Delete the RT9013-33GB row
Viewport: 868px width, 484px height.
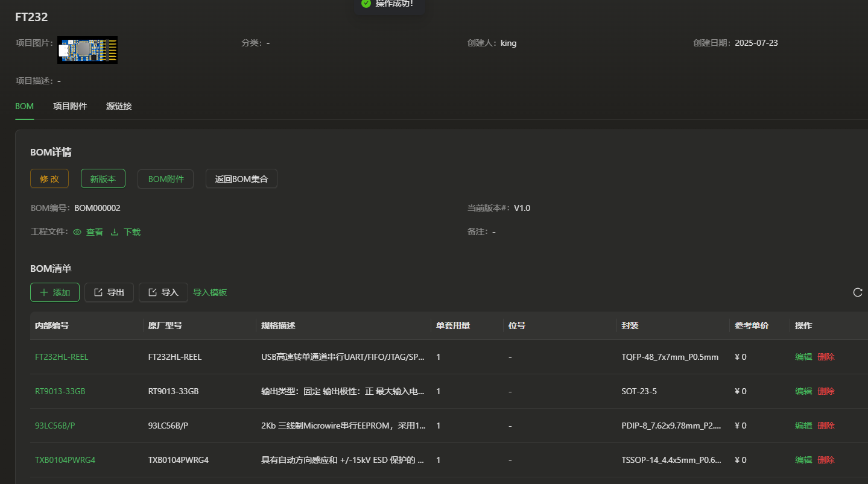pyautogui.click(x=826, y=391)
